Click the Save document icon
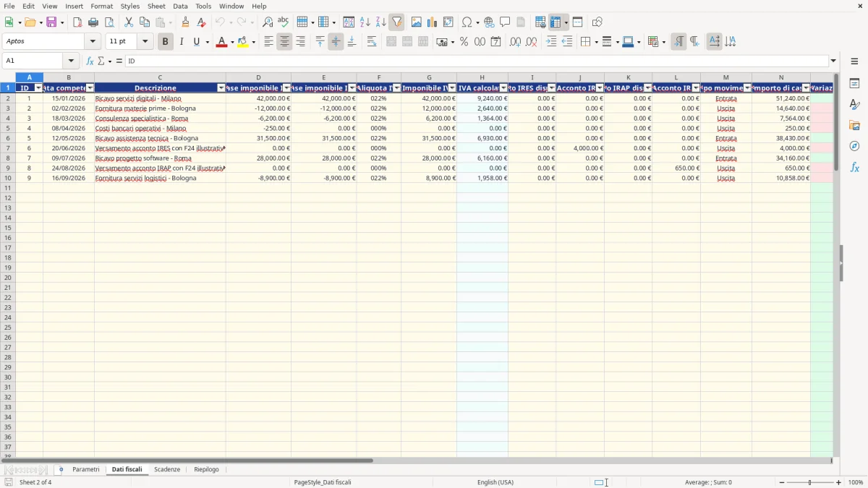This screenshot has height=488, width=868. click(51, 22)
